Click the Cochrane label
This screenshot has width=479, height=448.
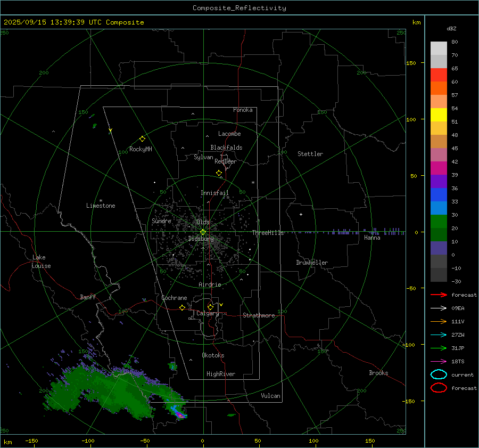coord(174,298)
